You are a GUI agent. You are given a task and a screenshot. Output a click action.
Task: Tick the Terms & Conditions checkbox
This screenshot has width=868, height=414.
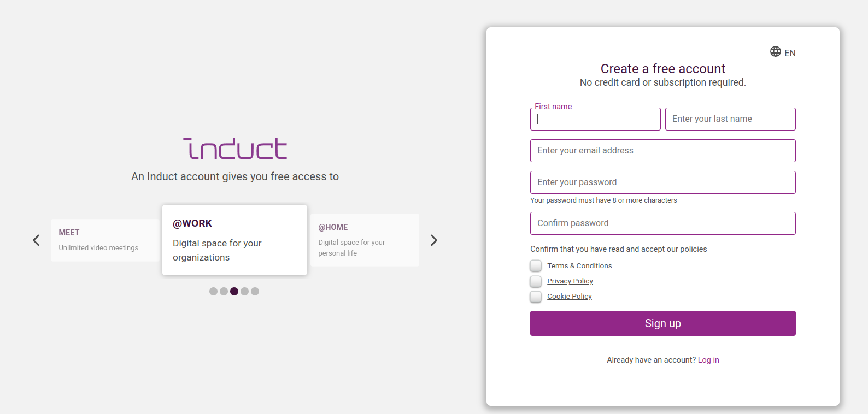click(x=536, y=265)
